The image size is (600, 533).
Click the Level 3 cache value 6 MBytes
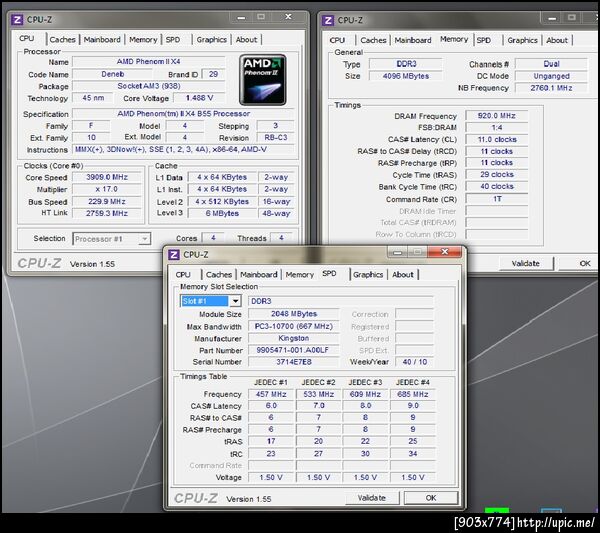(x=222, y=213)
